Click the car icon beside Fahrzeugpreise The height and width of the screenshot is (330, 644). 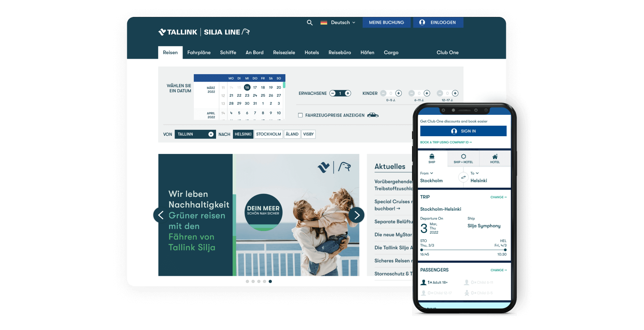point(373,115)
